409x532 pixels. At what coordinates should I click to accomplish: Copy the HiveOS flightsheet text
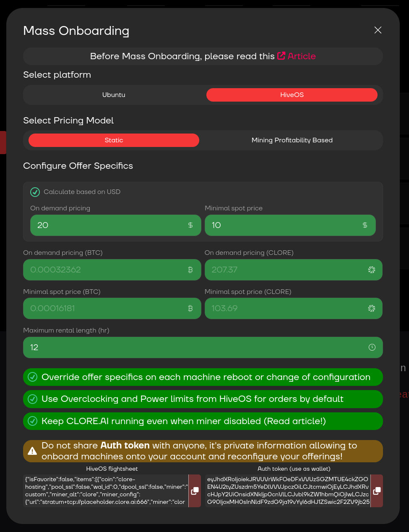coord(195,491)
